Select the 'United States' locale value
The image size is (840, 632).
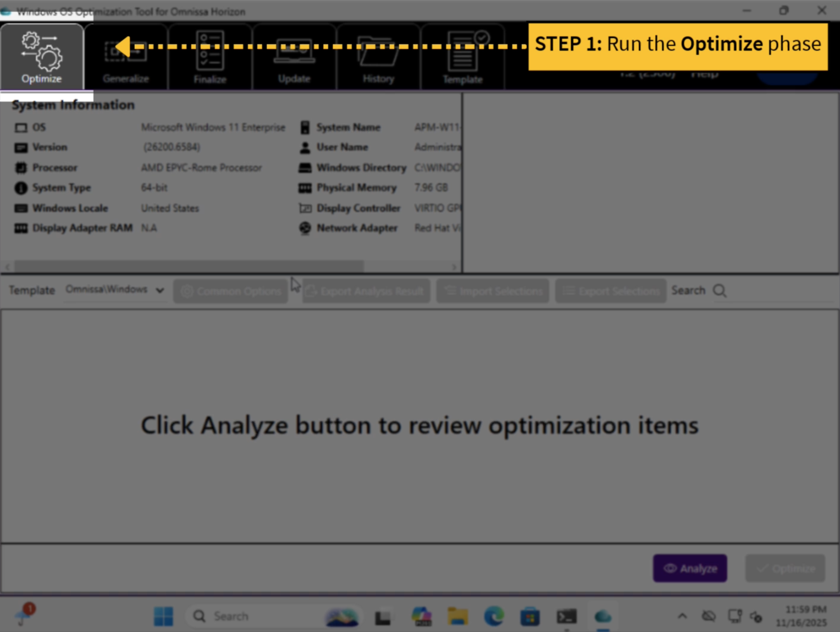tap(170, 208)
